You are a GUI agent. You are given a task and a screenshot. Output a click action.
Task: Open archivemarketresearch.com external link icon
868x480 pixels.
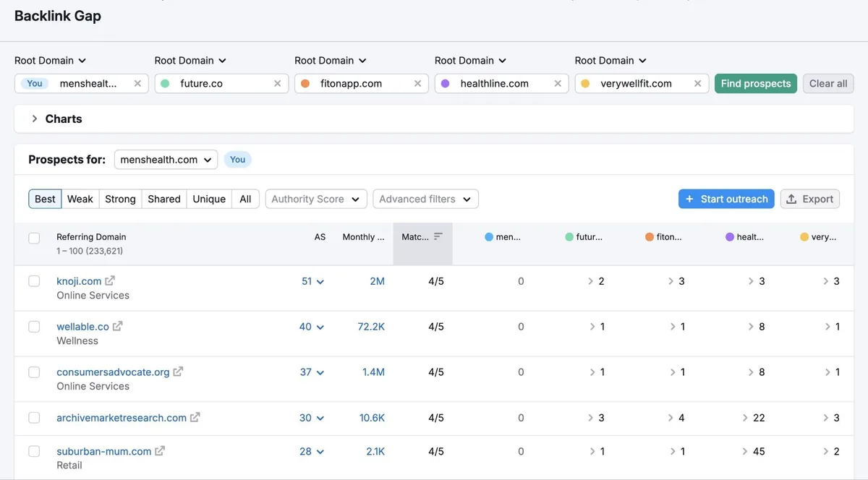pyautogui.click(x=195, y=417)
